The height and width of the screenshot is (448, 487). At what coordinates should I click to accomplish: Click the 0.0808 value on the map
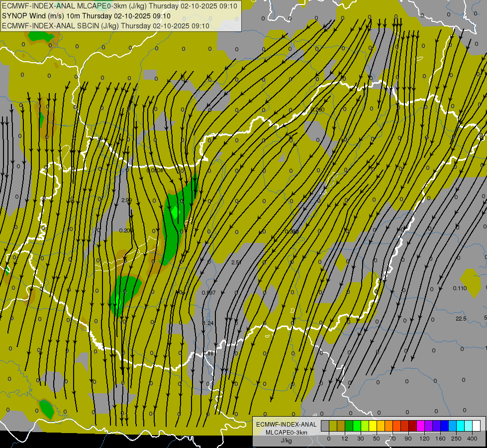point(155,170)
